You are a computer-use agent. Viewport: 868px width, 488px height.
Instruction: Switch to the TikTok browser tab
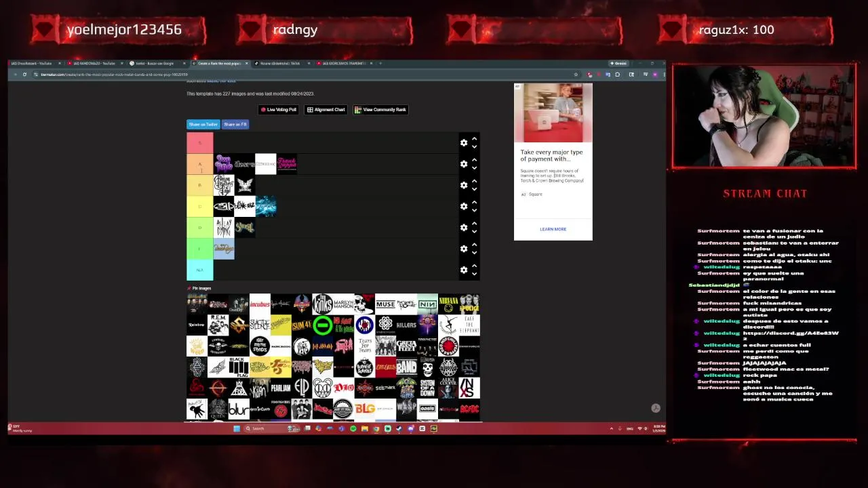point(281,63)
